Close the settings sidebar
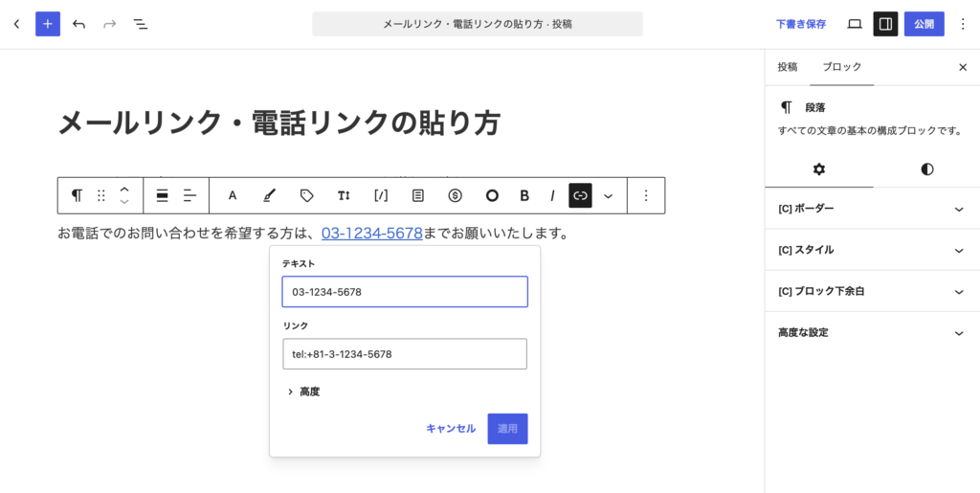The height and width of the screenshot is (493, 980). [963, 67]
